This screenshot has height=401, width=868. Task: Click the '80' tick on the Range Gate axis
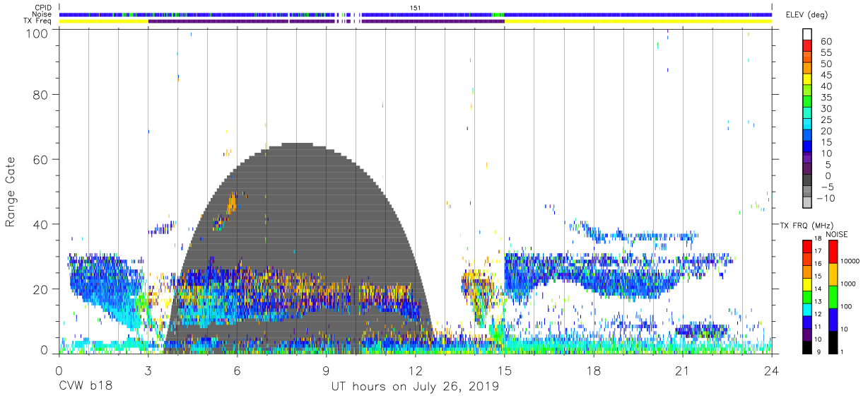click(x=40, y=94)
